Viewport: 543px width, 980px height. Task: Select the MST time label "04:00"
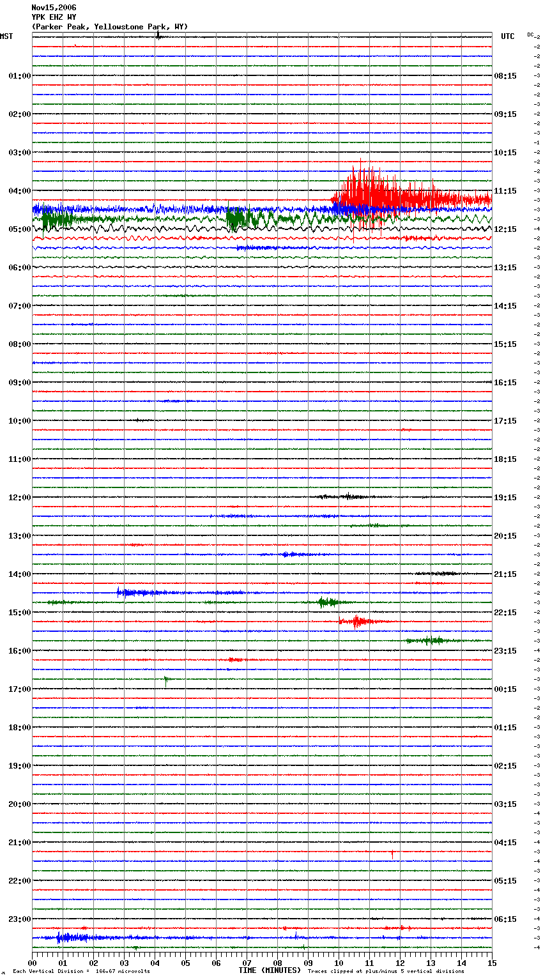(20, 191)
